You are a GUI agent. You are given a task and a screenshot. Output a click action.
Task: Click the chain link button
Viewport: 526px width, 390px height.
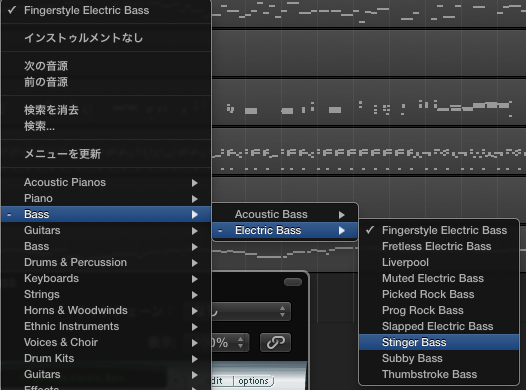[x=275, y=342]
